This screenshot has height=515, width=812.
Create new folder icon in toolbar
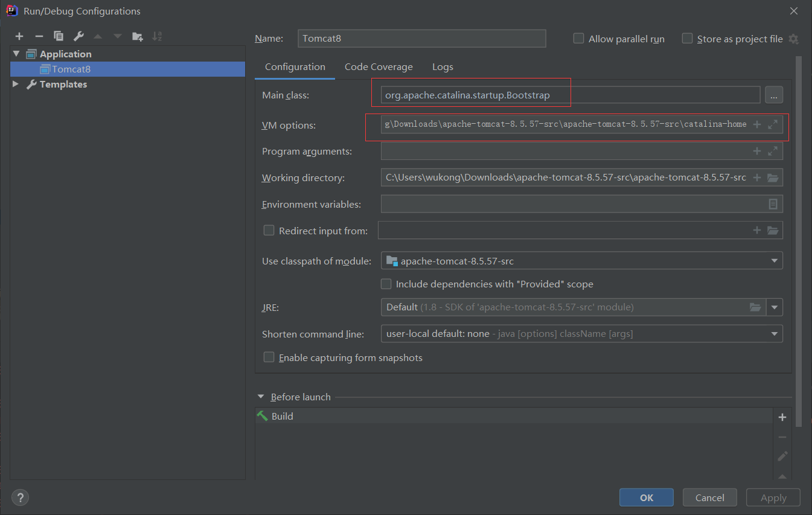click(138, 36)
